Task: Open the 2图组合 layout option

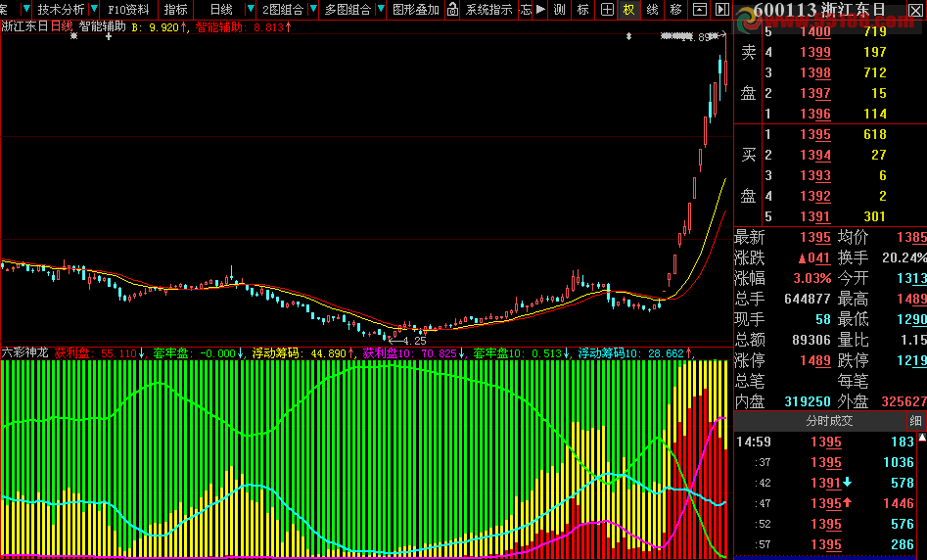Action: click(283, 10)
